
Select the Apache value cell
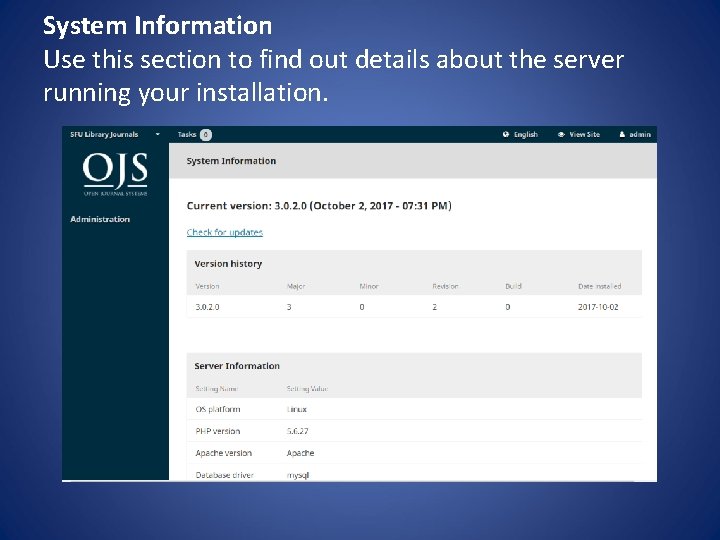click(300, 453)
